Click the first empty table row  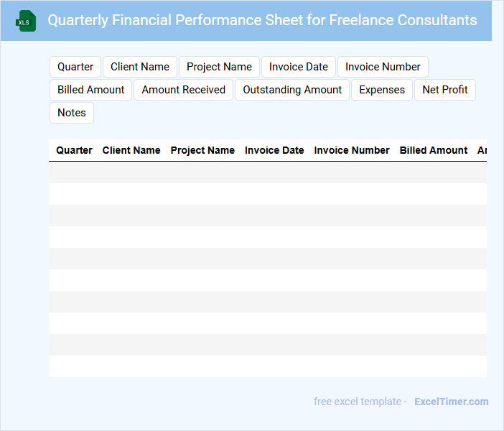pos(267,172)
